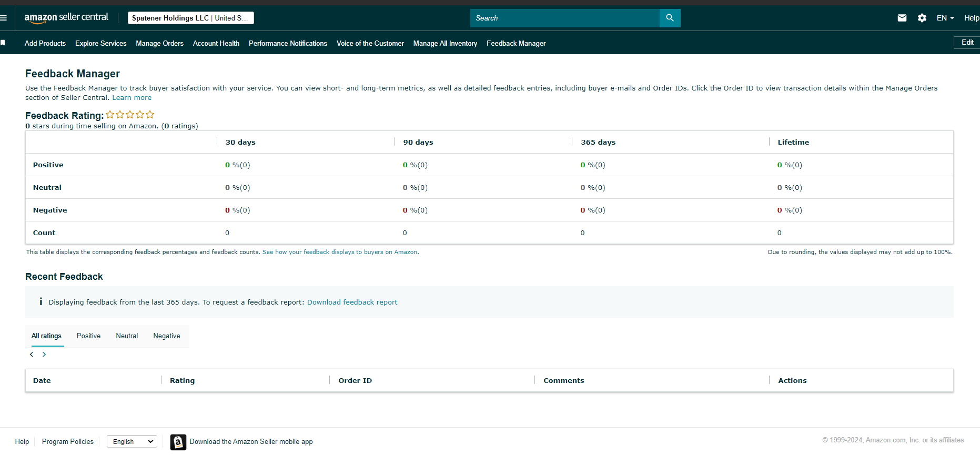The width and height of the screenshot is (980, 455).
Task: Click Download the Amazon Seller mobile app
Action: coord(251,441)
